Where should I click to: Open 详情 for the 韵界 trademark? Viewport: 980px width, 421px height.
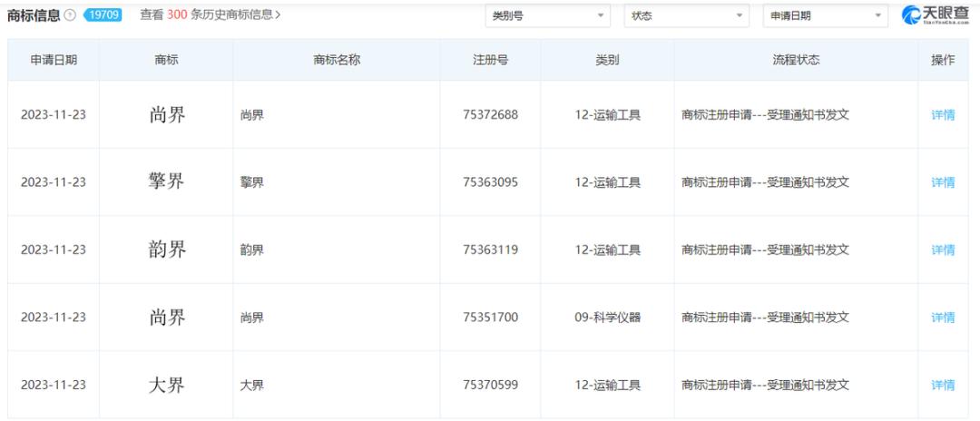[943, 250]
